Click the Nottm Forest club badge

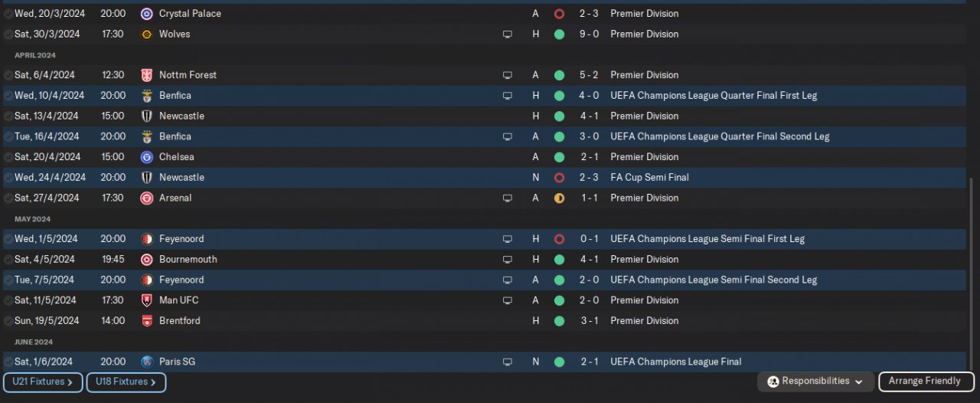tap(147, 75)
